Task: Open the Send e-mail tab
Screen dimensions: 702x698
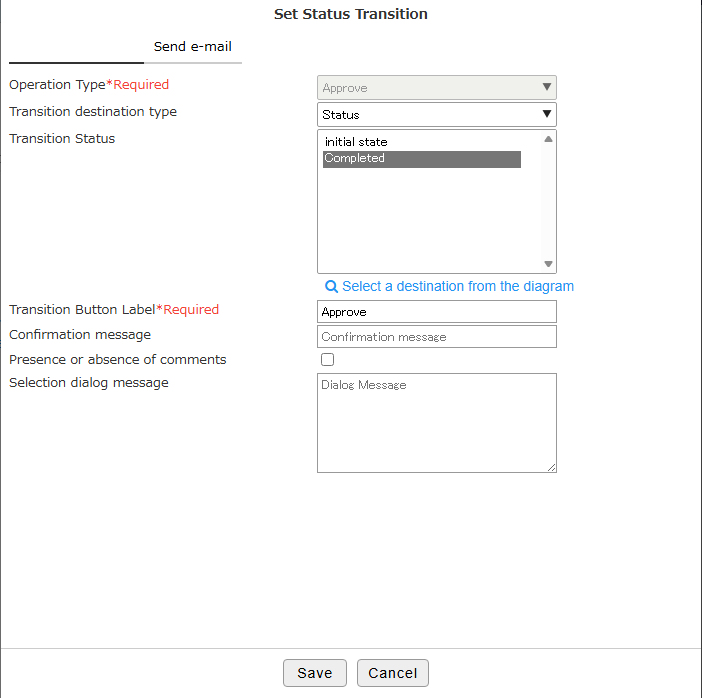Action: point(193,47)
